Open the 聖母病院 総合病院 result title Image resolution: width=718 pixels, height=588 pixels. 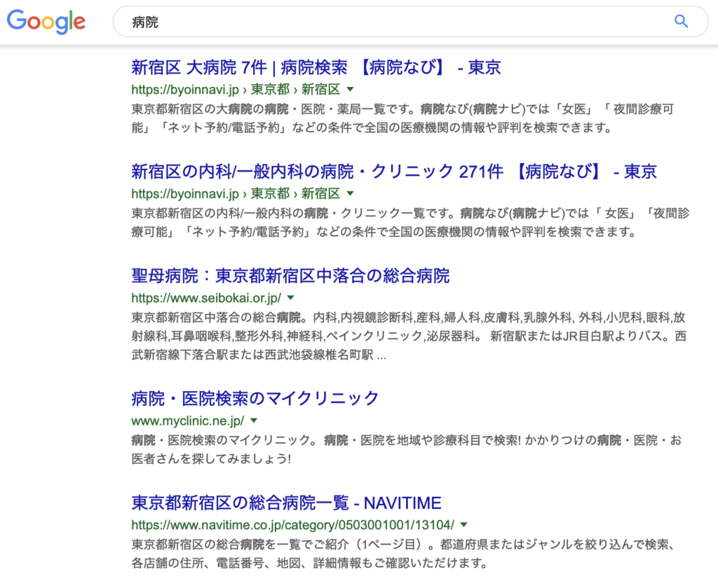point(290,275)
